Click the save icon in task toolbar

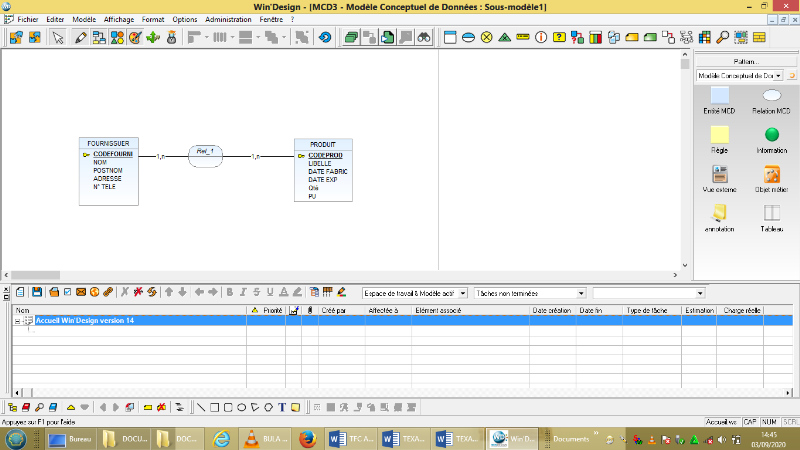point(37,292)
